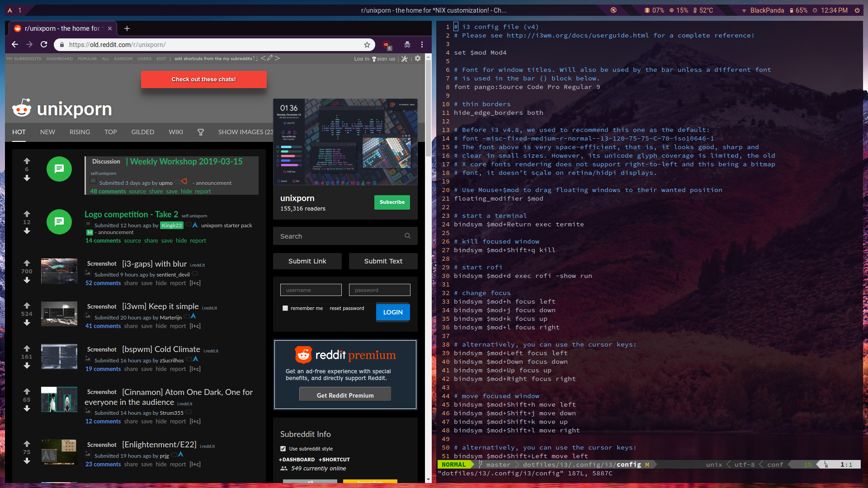This screenshot has height=488, width=868.
Task: Downvote the [bspwm] Cold Climate post
Action: click(27, 366)
